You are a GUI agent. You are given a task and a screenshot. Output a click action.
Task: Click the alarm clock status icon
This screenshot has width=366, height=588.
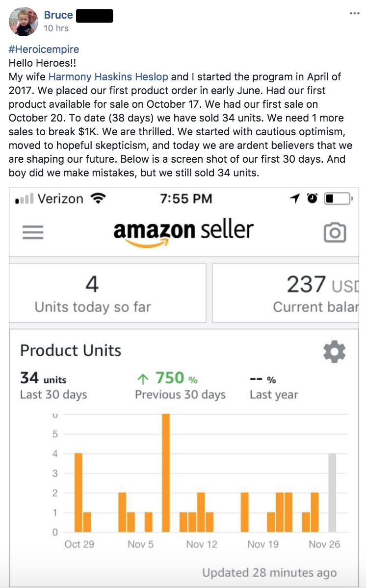click(x=312, y=198)
